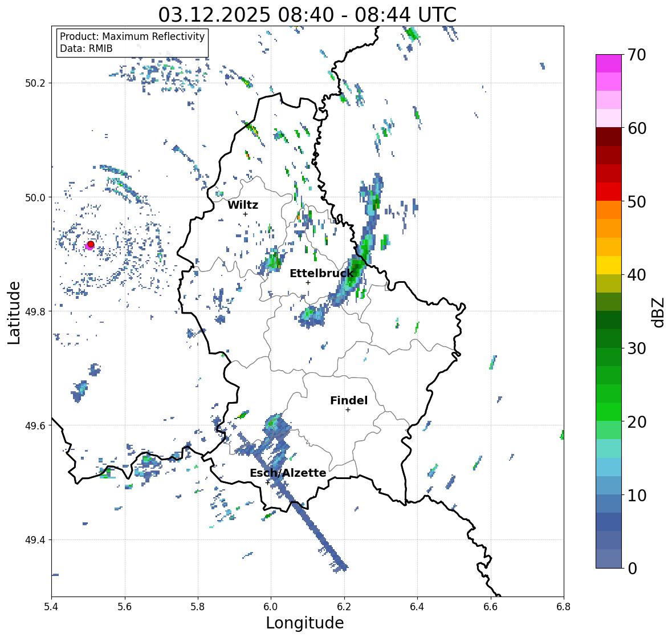Click the magenta segment at top of colorbar
The image size is (672, 637).
609,63
